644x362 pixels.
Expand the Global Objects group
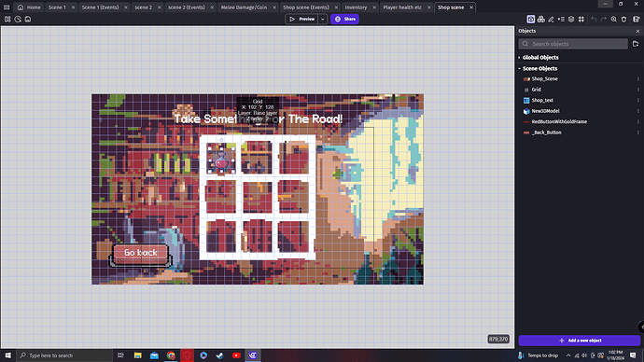pos(520,58)
